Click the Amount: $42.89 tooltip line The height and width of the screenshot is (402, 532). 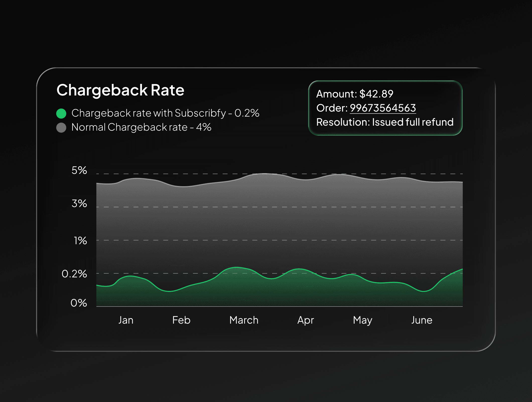point(355,94)
